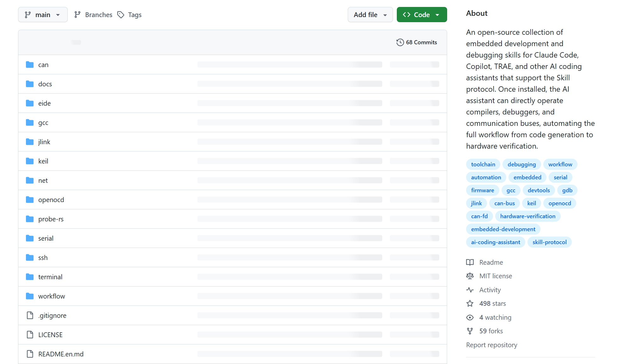Click the gcc folder icon
618x364 pixels.
point(30,123)
